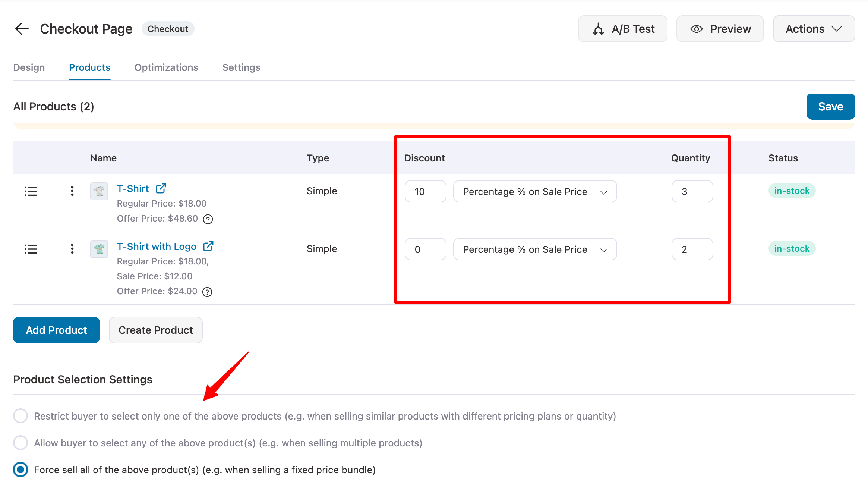Click external link icon beside T-Shirt with Logo
Screen dimensions: 868x493
(208, 246)
